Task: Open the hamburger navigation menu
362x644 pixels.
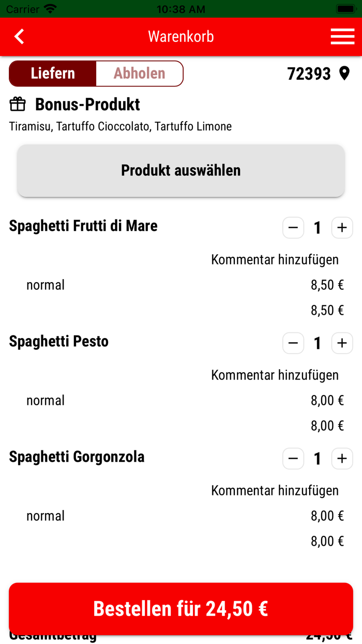Action: tap(342, 36)
